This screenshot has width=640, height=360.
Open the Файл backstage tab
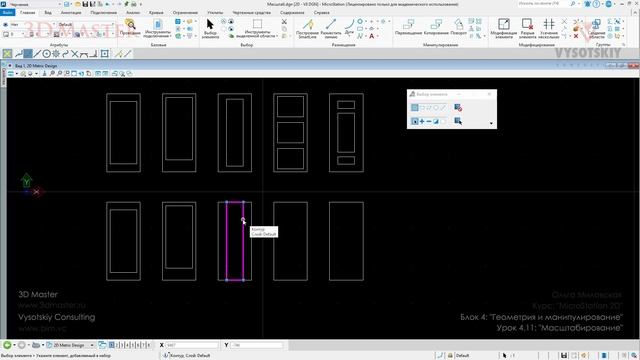[x=7, y=13]
